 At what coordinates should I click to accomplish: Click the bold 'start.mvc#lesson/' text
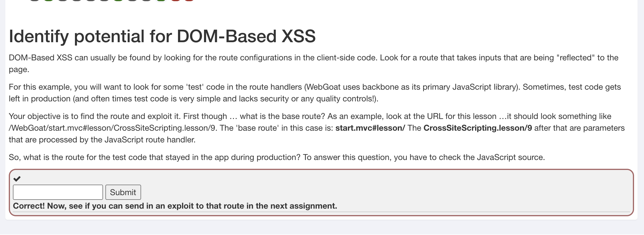[370, 128]
